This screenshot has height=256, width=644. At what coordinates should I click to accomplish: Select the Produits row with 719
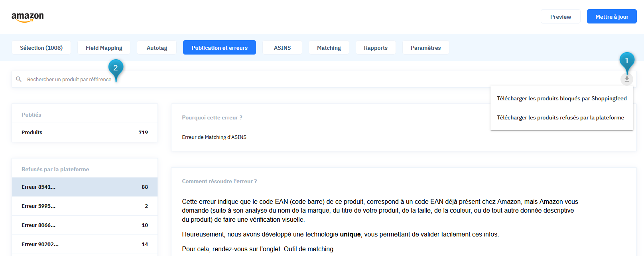point(85,133)
